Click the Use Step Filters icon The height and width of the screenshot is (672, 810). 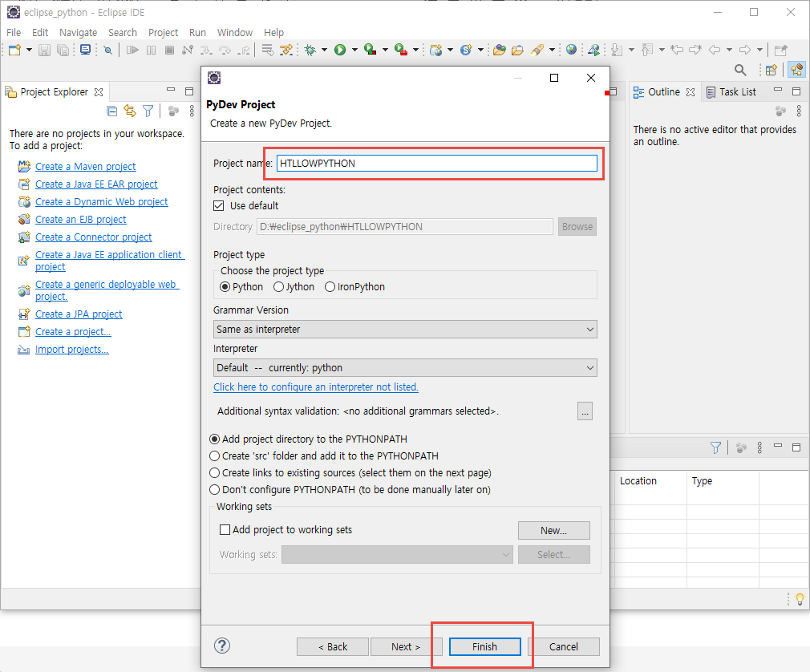pos(286,50)
